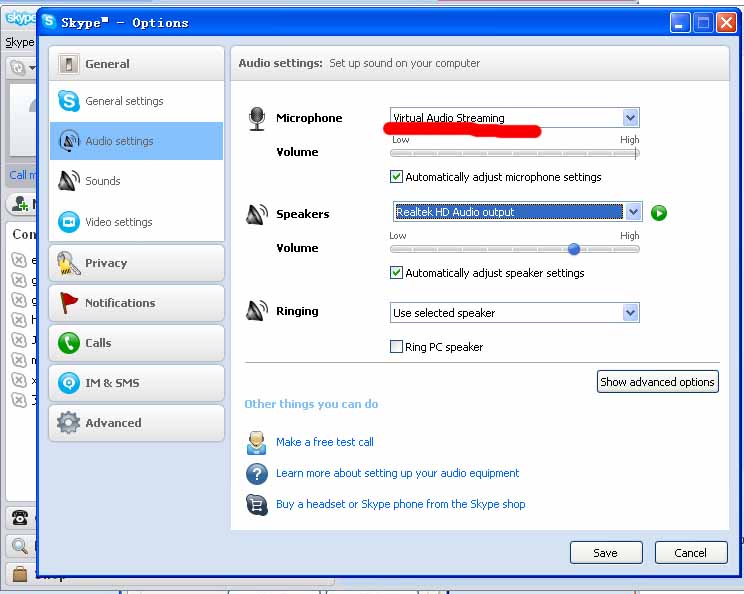Click the chat bubble icon on IM & SMS

click(x=69, y=382)
